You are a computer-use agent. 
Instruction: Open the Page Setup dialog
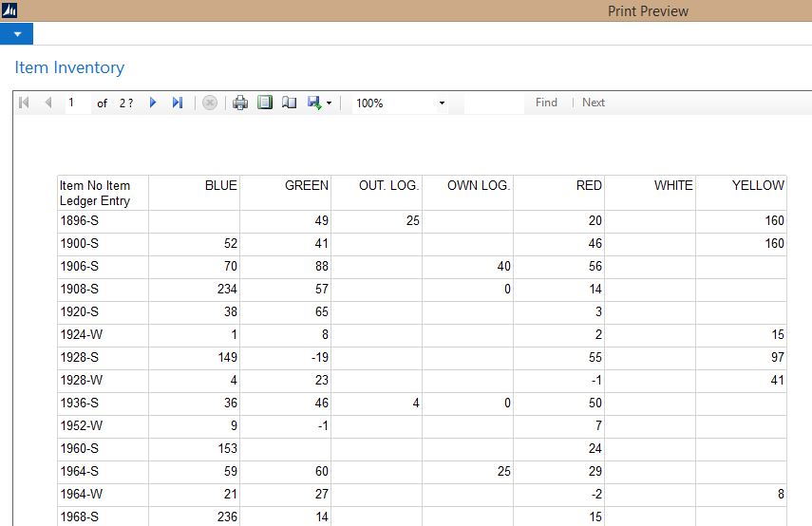289,103
